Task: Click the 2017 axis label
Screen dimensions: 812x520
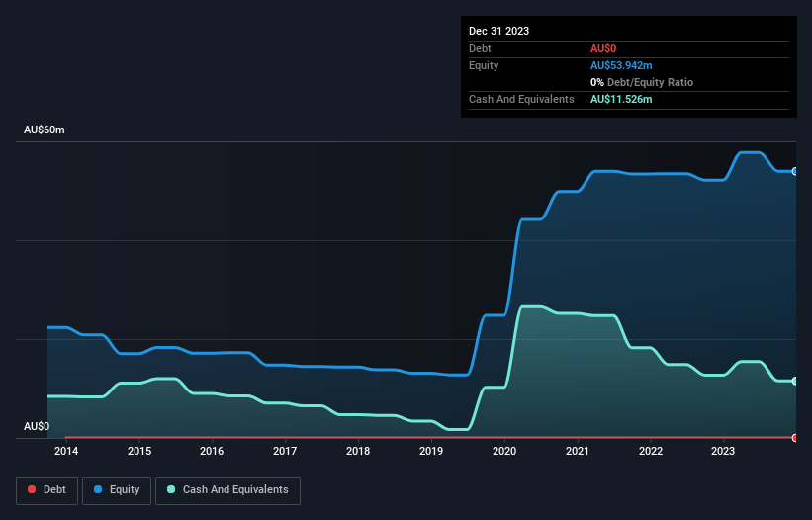Action: (285, 451)
